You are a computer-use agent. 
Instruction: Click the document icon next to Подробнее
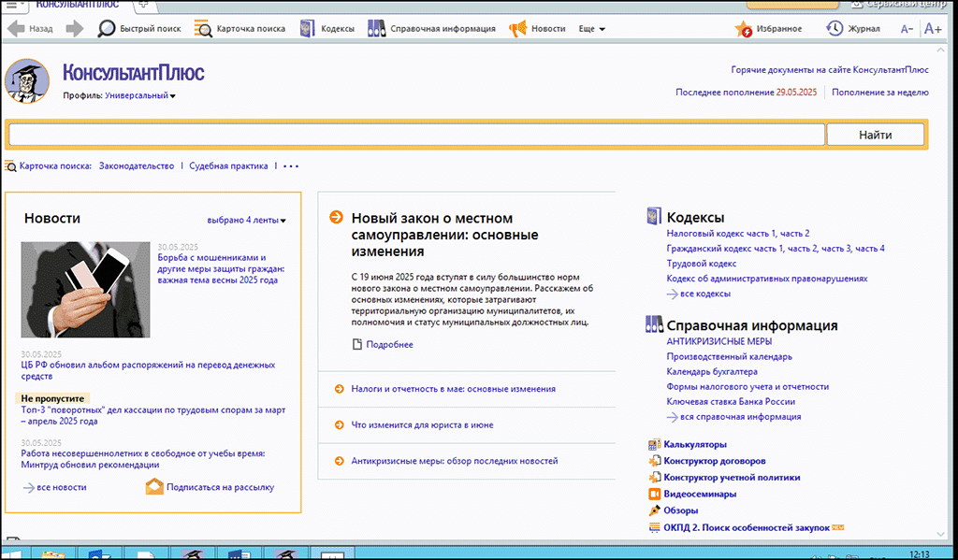point(357,344)
